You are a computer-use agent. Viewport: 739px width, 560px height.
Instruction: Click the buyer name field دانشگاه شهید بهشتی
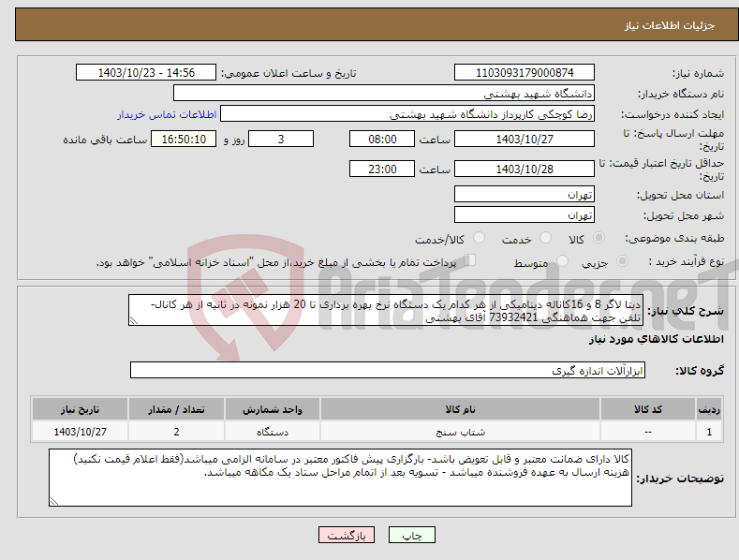(384, 94)
